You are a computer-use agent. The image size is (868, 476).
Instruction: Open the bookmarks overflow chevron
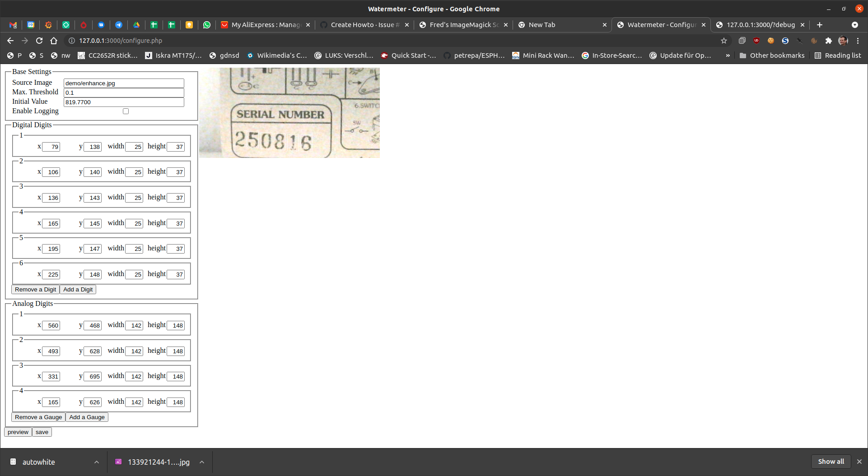click(727, 55)
